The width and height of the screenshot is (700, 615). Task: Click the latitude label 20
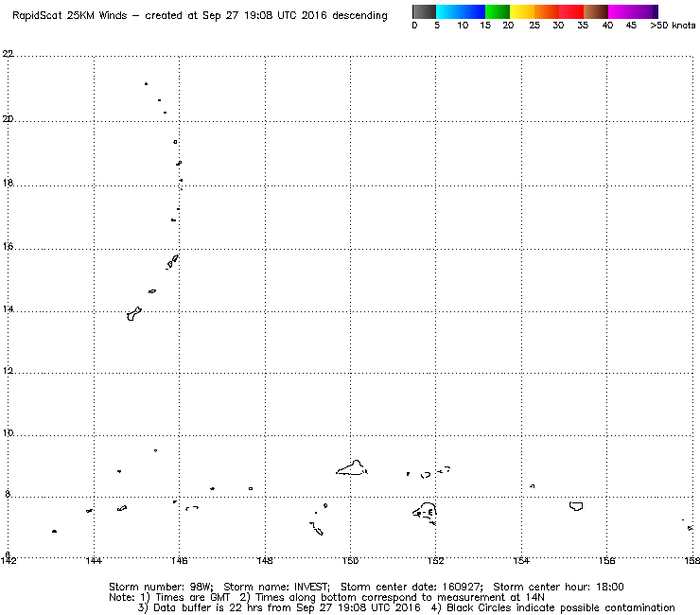click(x=8, y=119)
